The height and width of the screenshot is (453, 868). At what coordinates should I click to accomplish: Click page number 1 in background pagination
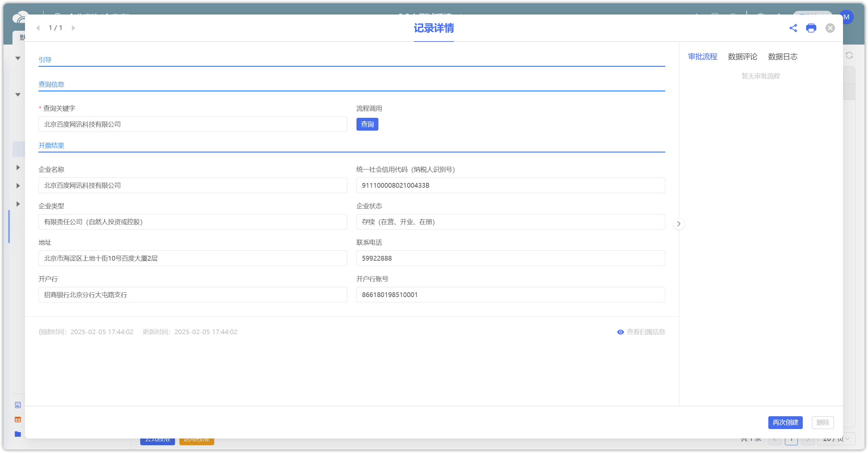click(x=791, y=442)
